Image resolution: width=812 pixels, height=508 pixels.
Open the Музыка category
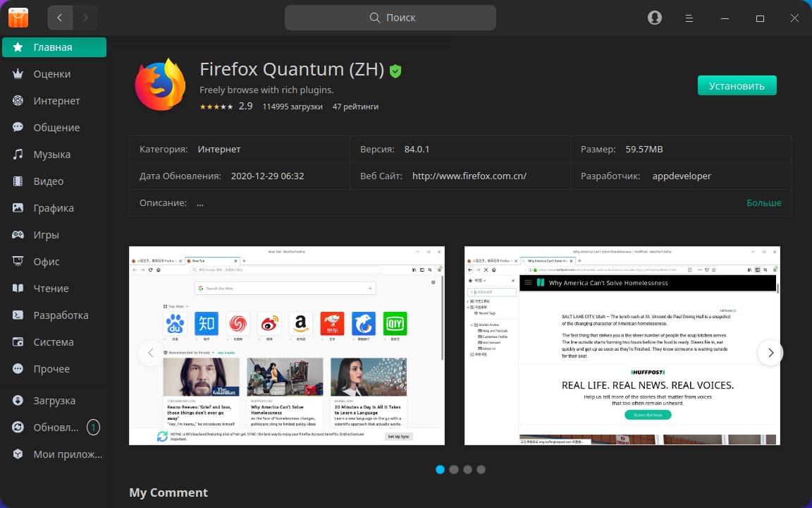tap(54, 155)
